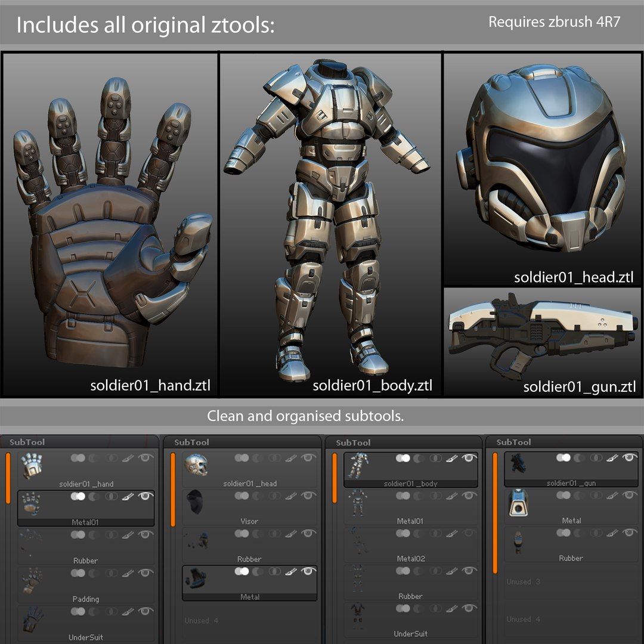Click the Unused 4 slot in gun panel
The image size is (644, 644).
[524, 620]
